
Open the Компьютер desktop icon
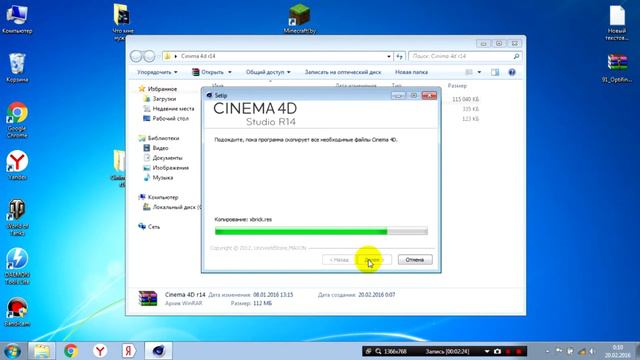coord(17,18)
